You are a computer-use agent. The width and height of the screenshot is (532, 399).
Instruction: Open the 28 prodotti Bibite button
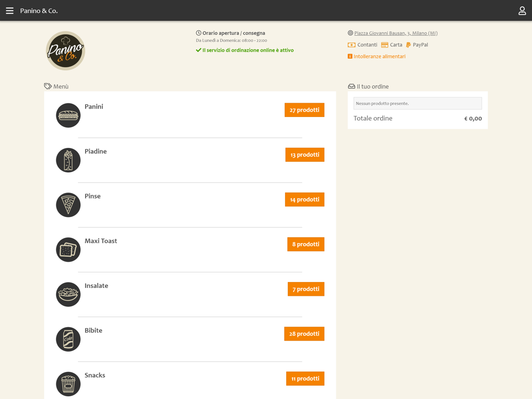[304, 334]
